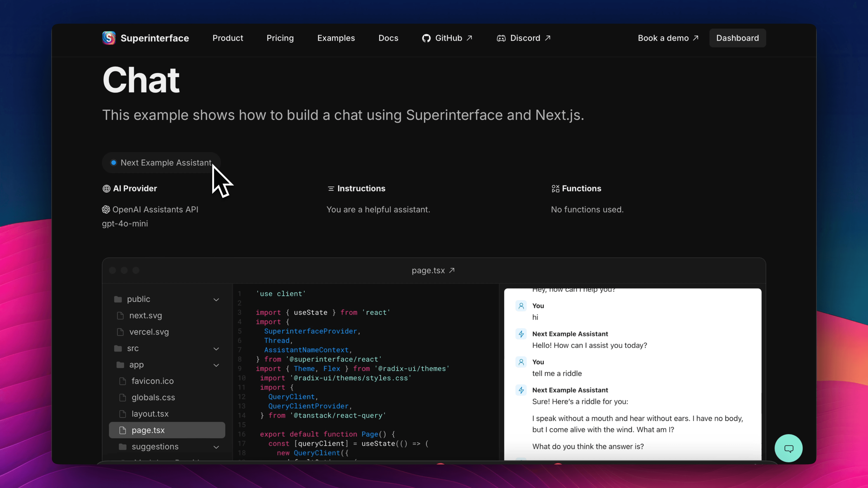Open the Docs menu item
The height and width of the screenshot is (488, 868).
click(x=388, y=38)
